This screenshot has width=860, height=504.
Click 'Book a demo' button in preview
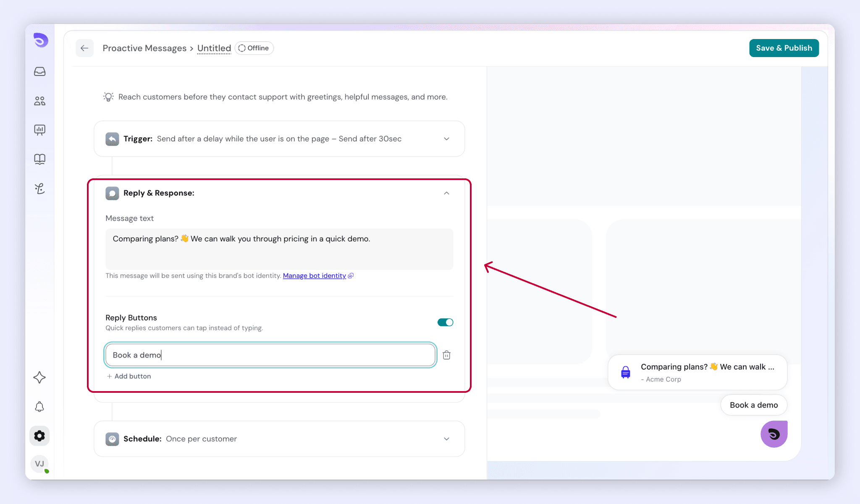754,405
